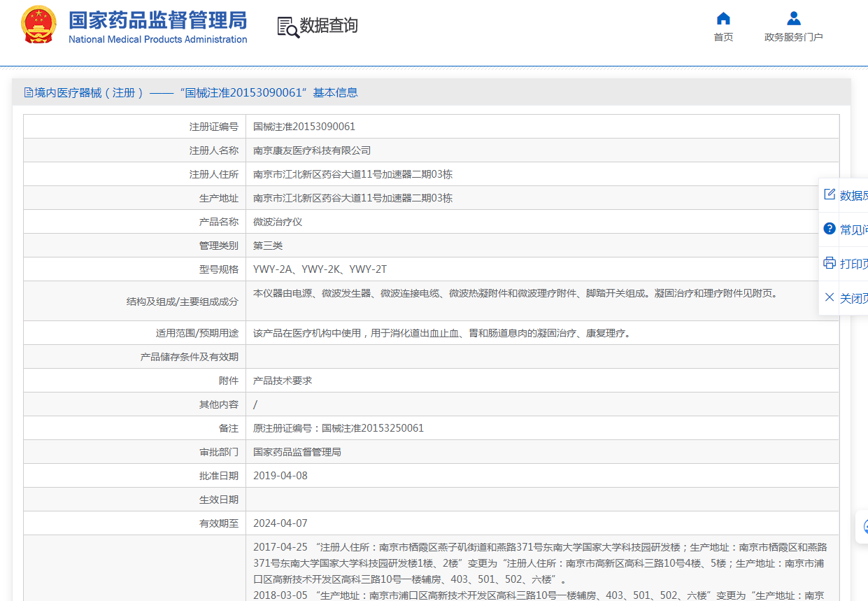Click the 第三类 management category value
This screenshot has height=601, width=868.
click(268, 246)
